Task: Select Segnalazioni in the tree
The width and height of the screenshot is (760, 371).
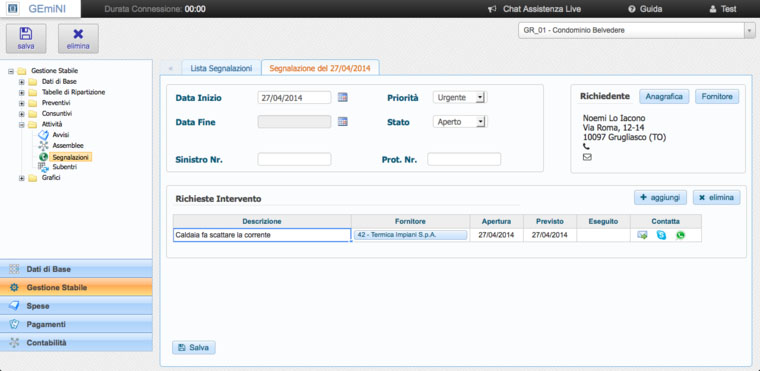Action: click(70, 157)
